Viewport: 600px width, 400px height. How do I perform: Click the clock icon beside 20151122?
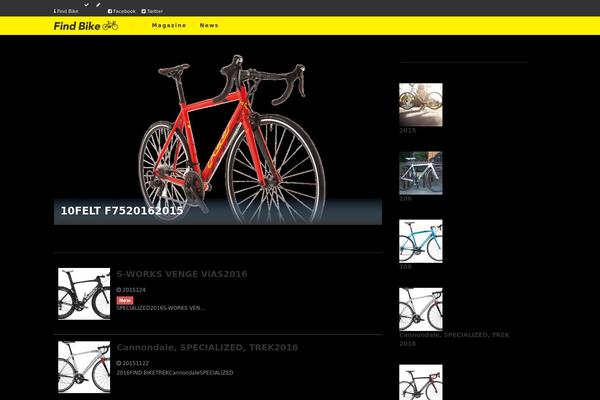pyautogui.click(x=119, y=363)
